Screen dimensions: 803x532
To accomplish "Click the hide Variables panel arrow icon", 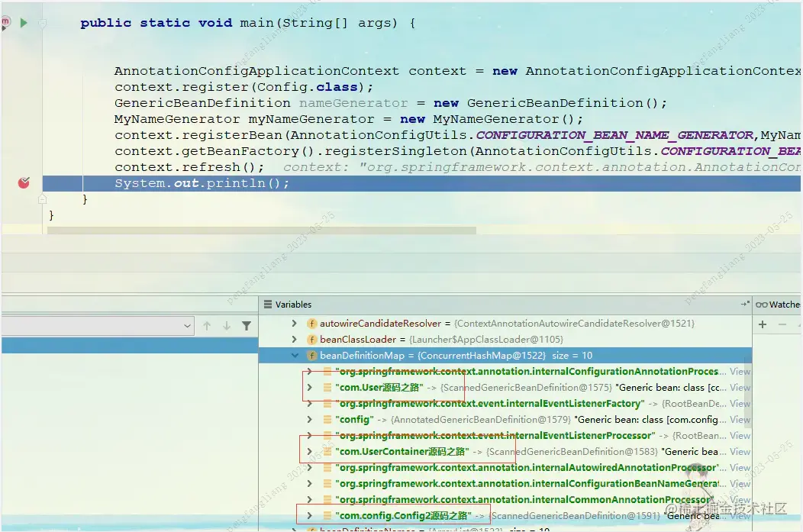I will (x=745, y=304).
